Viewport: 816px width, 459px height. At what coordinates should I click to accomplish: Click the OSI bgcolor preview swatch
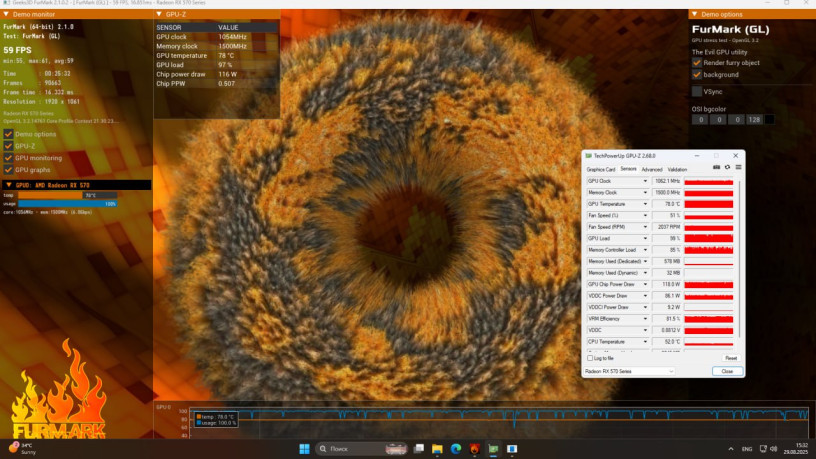[x=769, y=120]
